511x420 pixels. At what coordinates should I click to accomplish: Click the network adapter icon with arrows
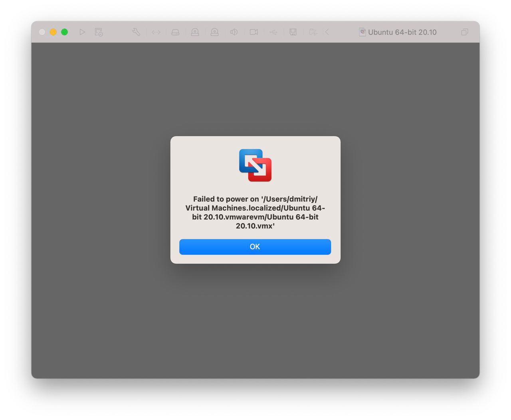[x=156, y=32]
